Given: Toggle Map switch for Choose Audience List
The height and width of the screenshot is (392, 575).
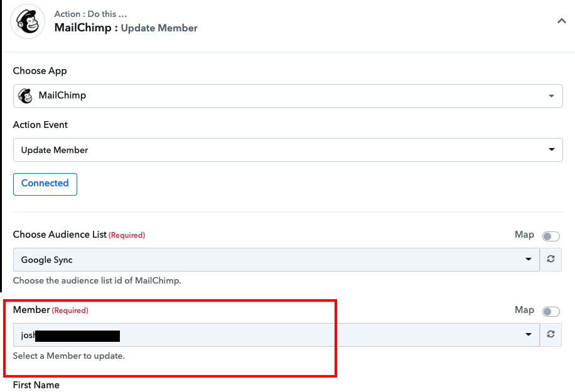Looking at the screenshot, I should coord(551,236).
